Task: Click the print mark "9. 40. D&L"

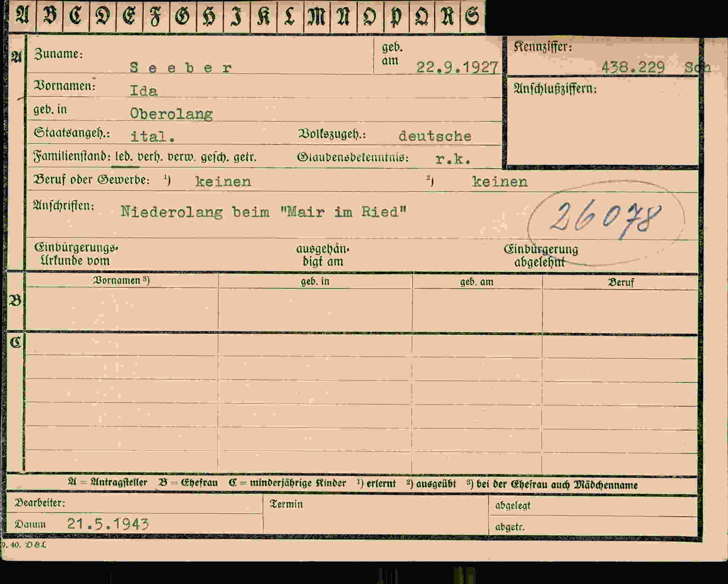Action: 24,545
